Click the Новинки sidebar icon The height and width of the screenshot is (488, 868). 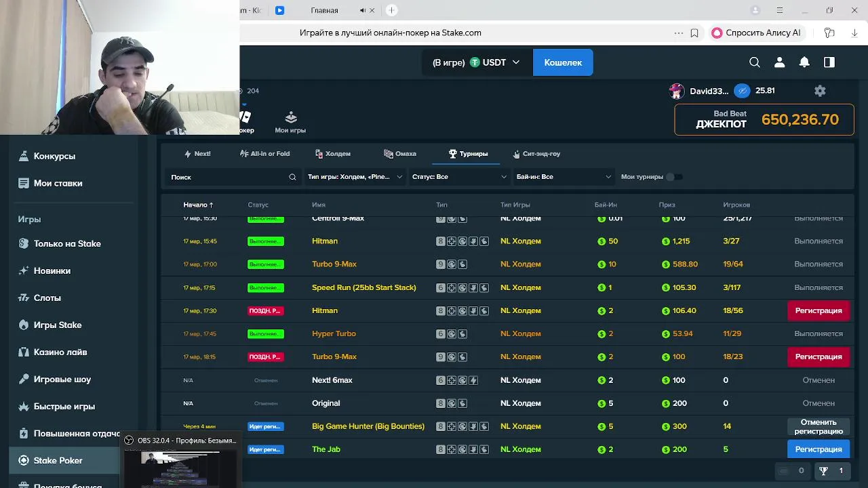tap(24, 270)
